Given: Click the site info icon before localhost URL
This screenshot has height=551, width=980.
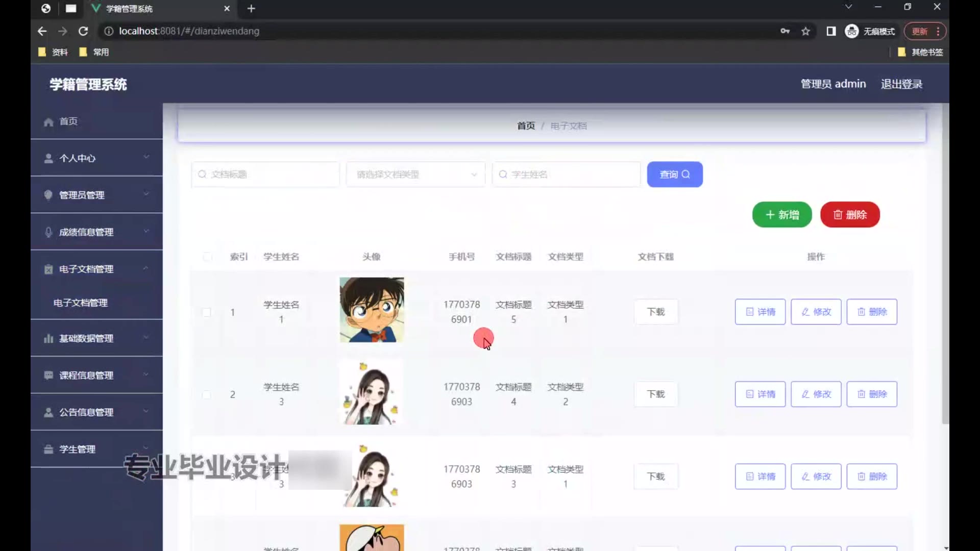Looking at the screenshot, I should pos(109,31).
